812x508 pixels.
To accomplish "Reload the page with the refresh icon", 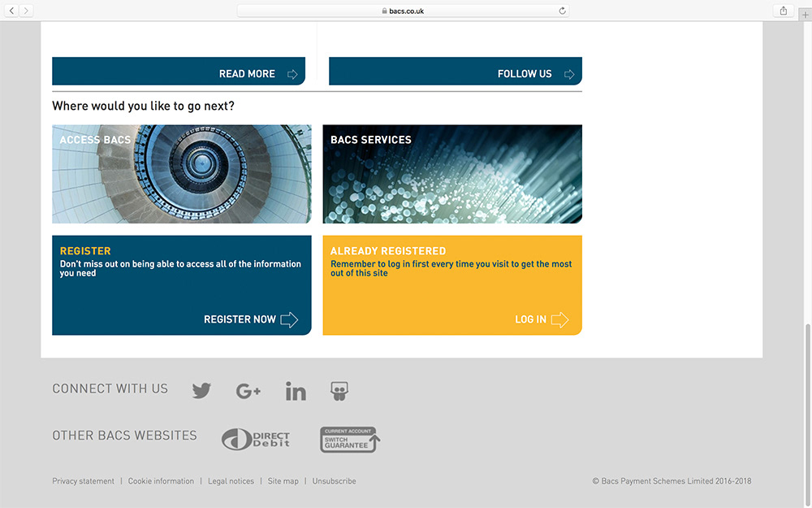I will coord(562,11).
